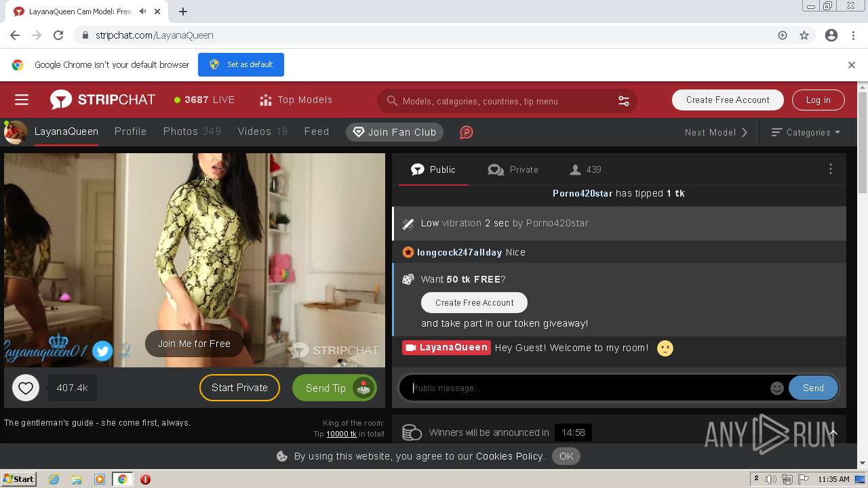
Task: Click the magnifier search icon
Action: (392, 101)
